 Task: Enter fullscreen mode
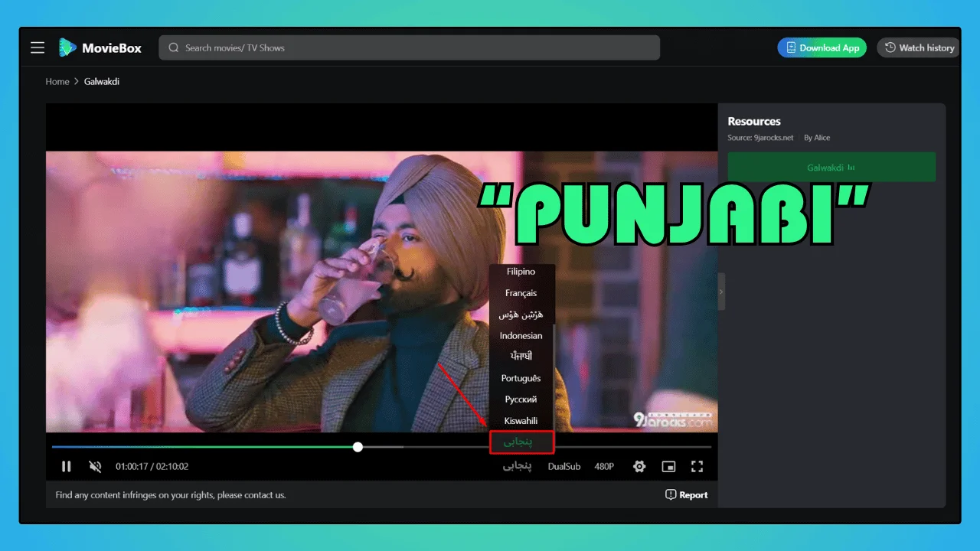click(697, 466)
